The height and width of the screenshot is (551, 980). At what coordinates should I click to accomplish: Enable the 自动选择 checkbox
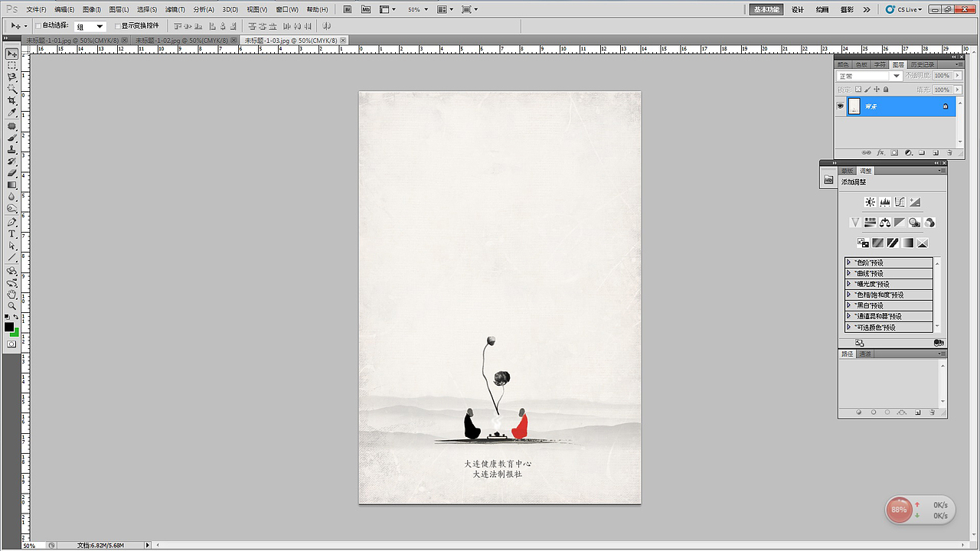(x=38, y=26)
